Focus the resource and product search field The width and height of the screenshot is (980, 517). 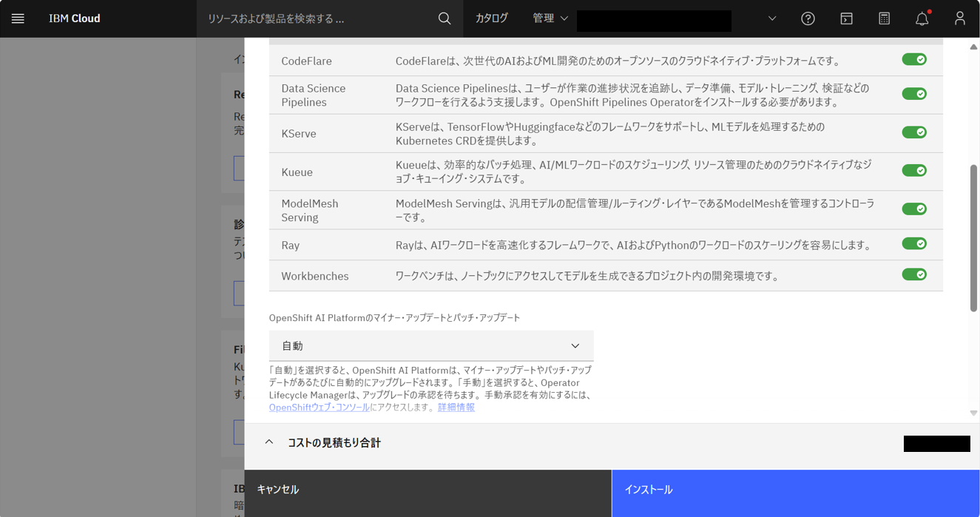(x=318, y=18)
